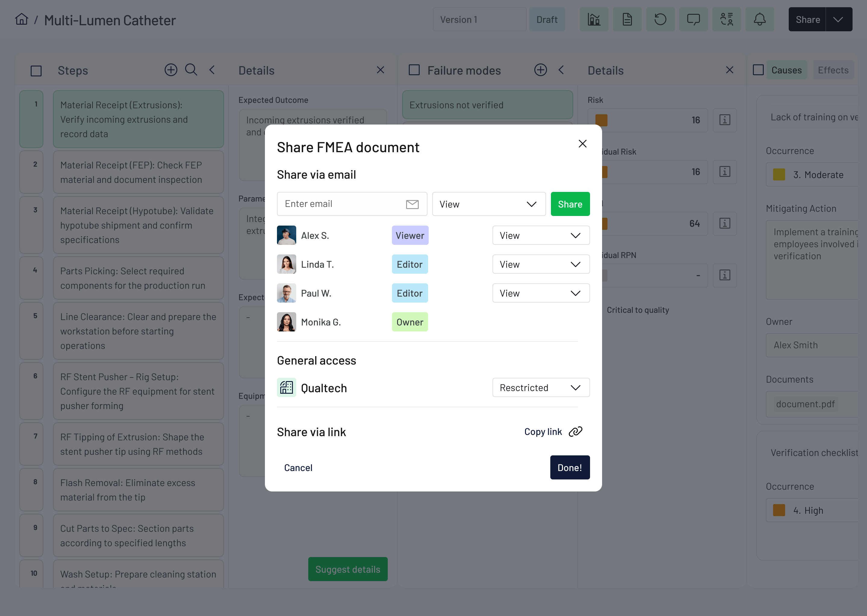Open the comments speech bubble icon
The image size is (867, 616).
(x=693, y=19)
